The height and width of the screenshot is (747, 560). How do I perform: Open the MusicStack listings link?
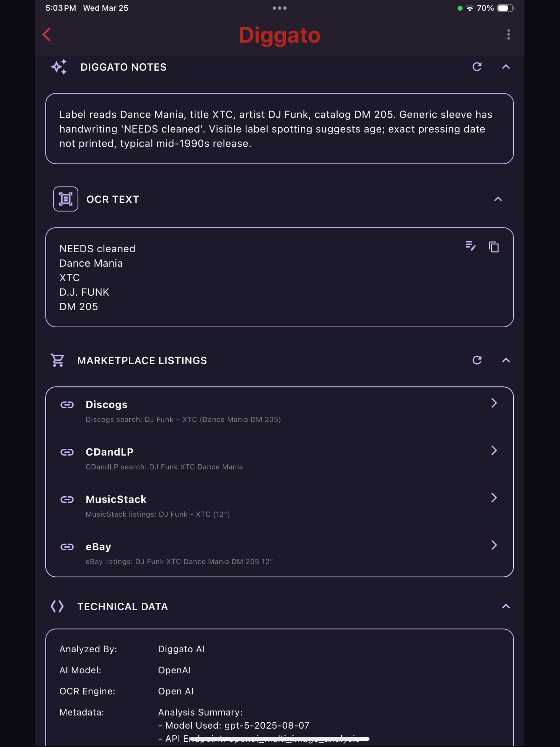279,506
